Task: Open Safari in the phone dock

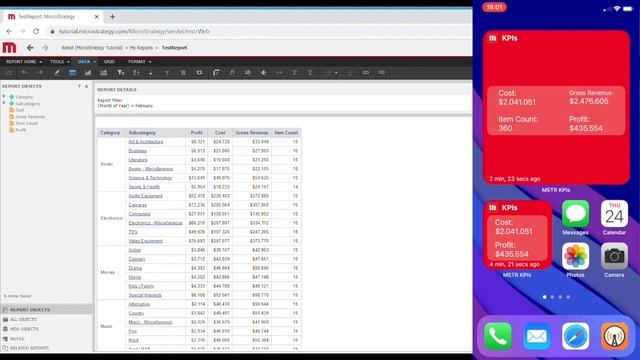Action: (575, 336)
